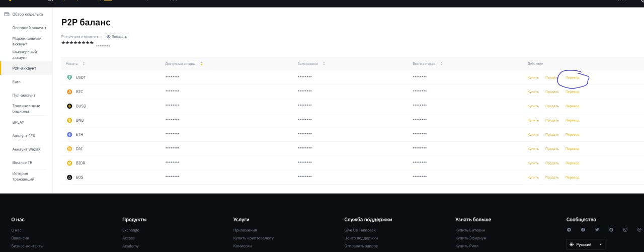
Task: Open the Купить Эфириум footer link
Action: (x=470, y=238)
